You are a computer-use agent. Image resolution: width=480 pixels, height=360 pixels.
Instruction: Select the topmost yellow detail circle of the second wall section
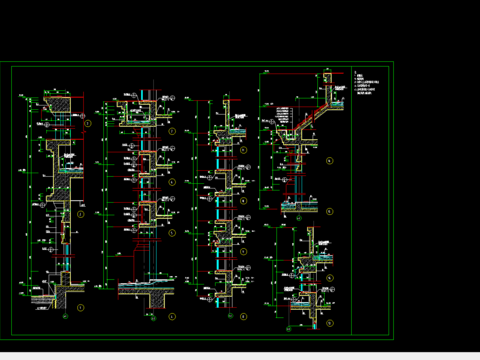click(172, 131)
